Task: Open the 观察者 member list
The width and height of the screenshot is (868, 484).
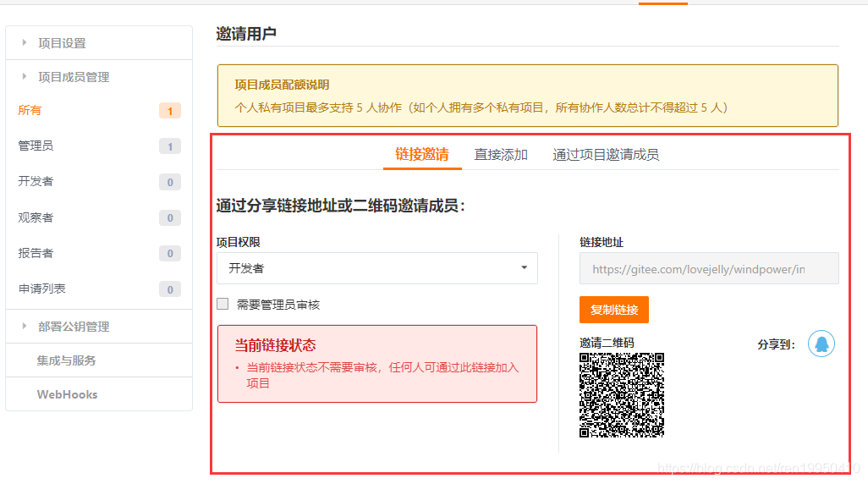Action: tap(36, 217)
